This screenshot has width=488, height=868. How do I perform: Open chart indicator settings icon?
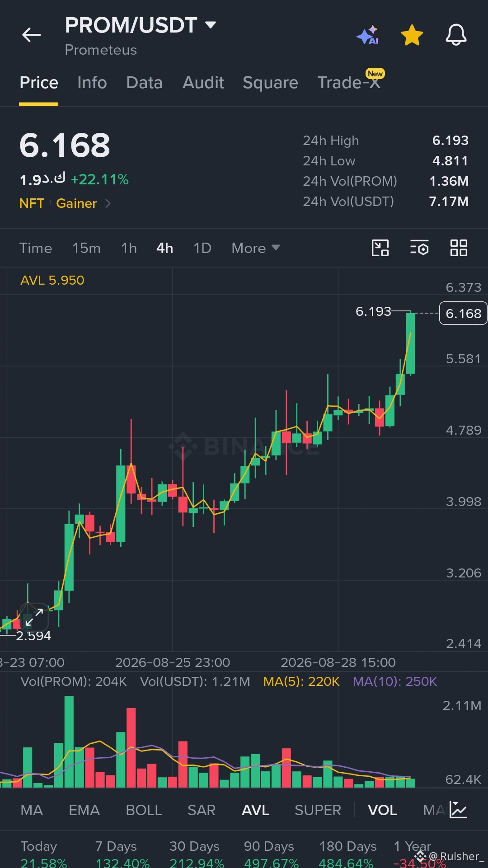pos(419,248)
